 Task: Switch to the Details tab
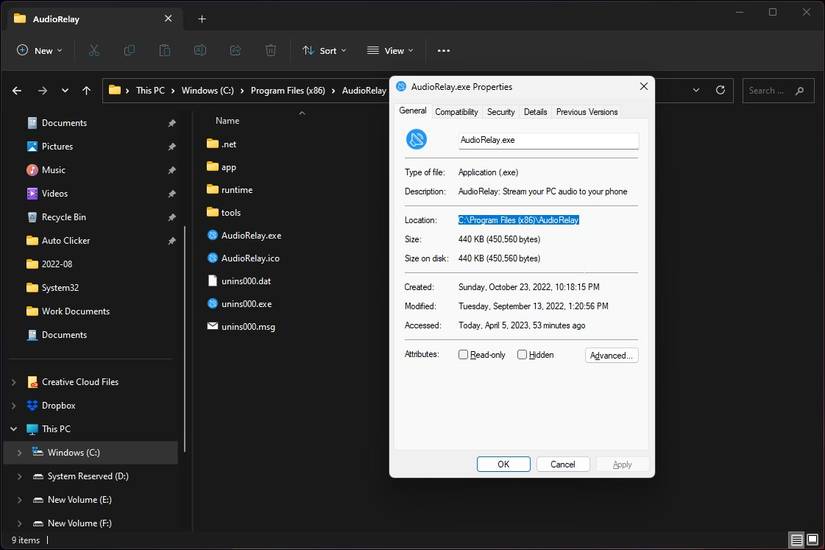coord(535,112)
